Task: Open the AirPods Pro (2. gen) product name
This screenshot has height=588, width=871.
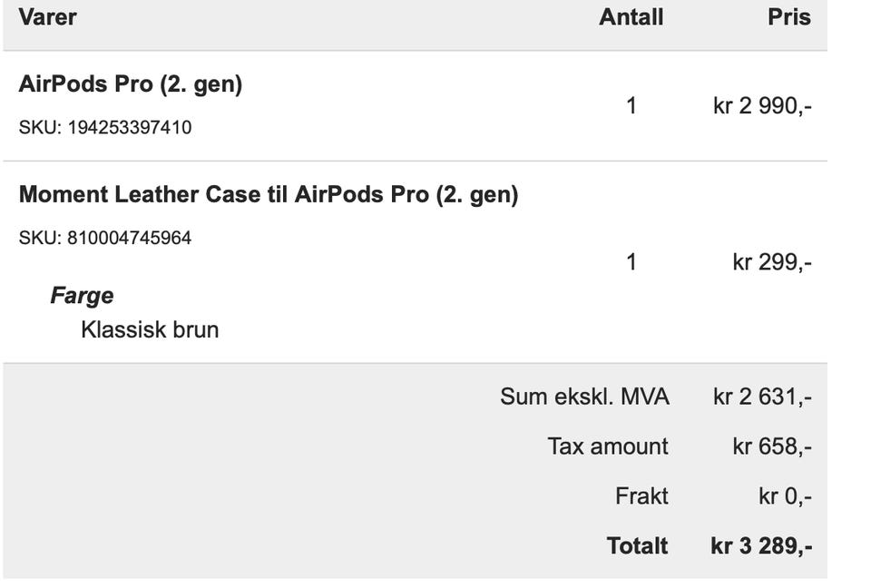Action: tap(131, 84)
